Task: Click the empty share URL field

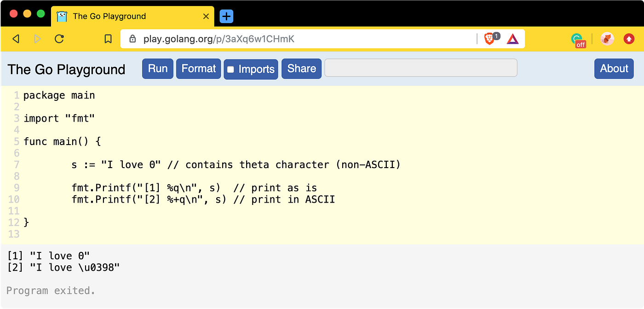Action: click(421, 68)
